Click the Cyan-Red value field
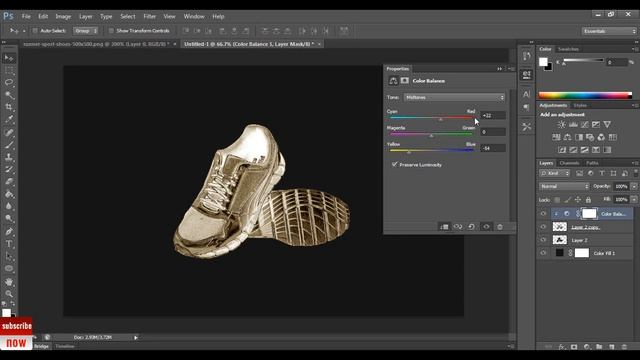Image resolution: width=640 pixels, height=360 pixels. 493,116
